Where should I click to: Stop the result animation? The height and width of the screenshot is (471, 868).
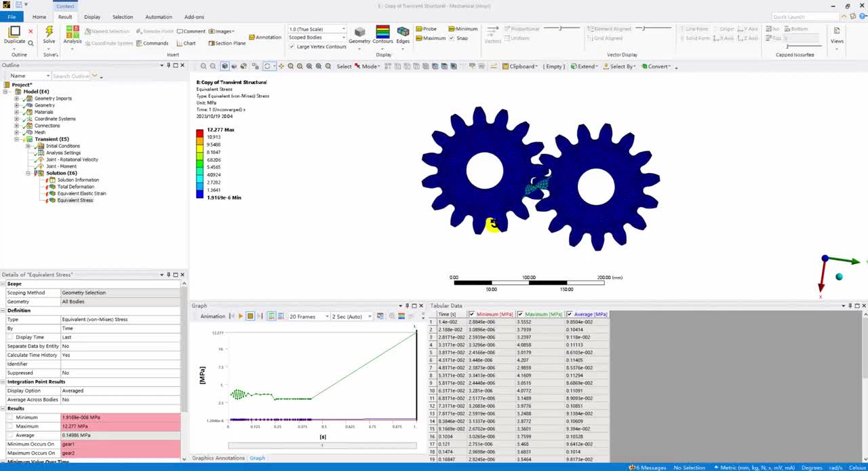coord(250,316)
